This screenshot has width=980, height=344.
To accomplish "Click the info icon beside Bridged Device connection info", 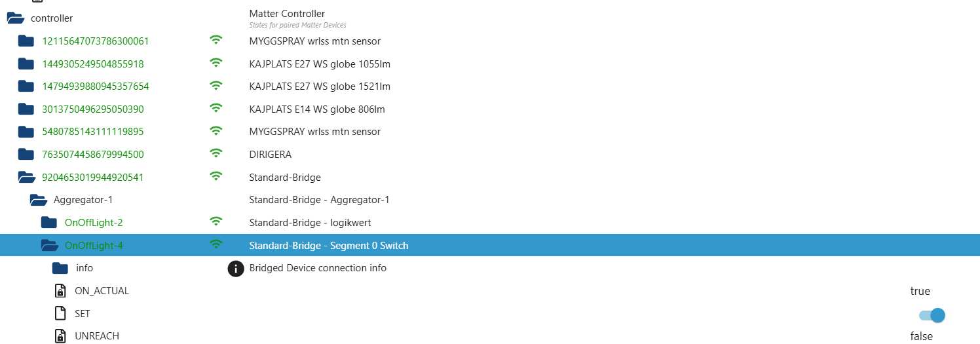I will pyautogui.click(x=236, y=268).
